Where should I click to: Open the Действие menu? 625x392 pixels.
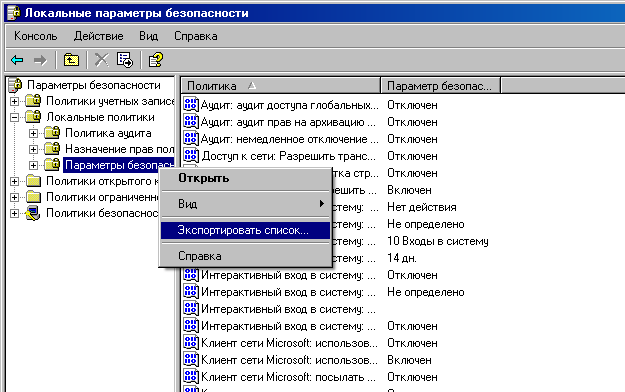[98, 36]
